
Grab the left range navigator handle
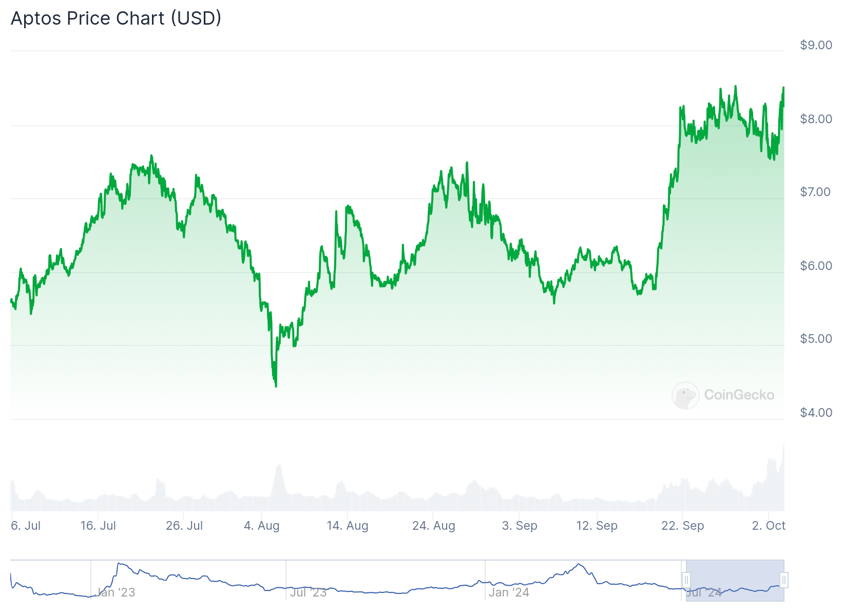point(686,581)
